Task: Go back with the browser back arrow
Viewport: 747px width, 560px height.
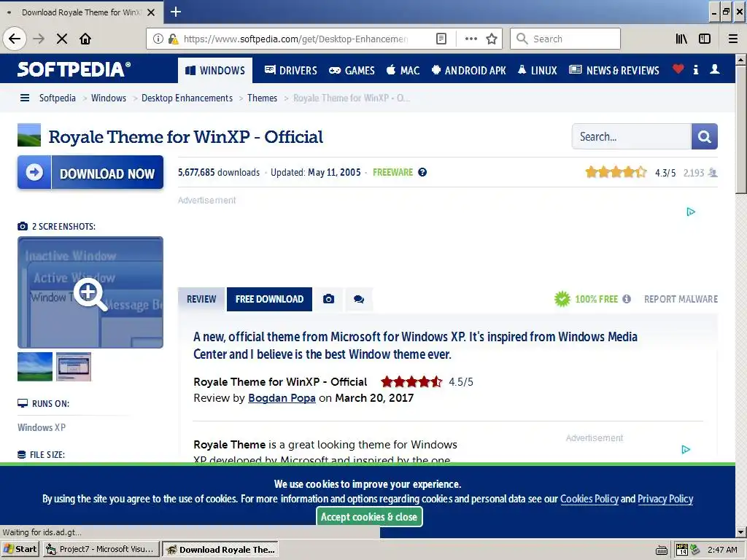Action: [15, 39]
